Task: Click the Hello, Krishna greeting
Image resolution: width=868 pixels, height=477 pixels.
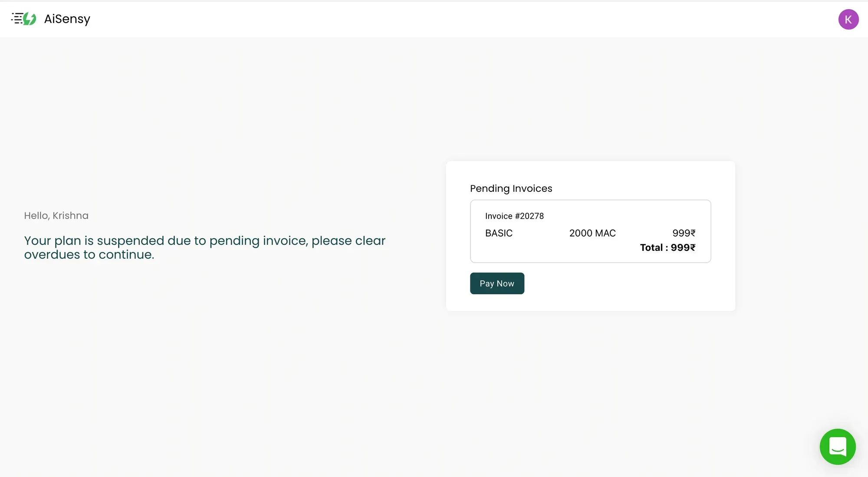Action: coord(56,216)
